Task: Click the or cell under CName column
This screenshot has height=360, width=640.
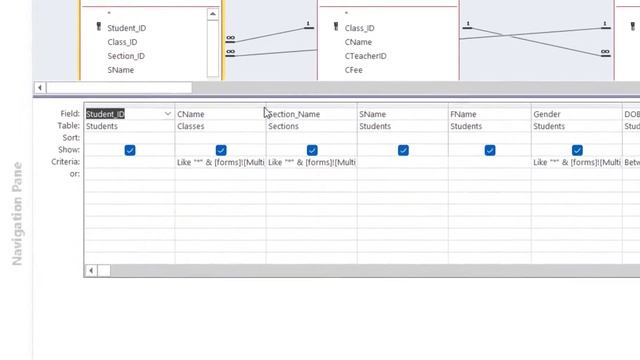Action: pos(220,174)
